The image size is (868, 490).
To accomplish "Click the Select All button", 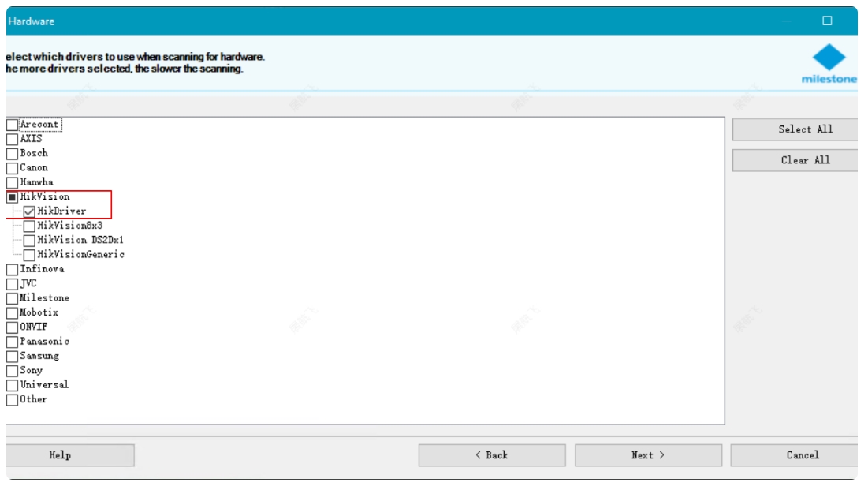I will [795, 129].
